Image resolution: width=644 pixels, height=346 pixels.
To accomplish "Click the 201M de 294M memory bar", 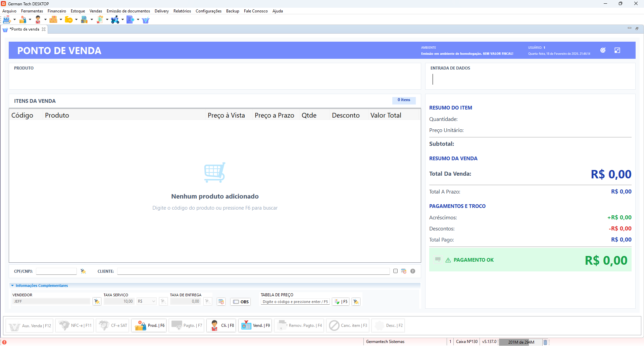I will tap(521, 342).
